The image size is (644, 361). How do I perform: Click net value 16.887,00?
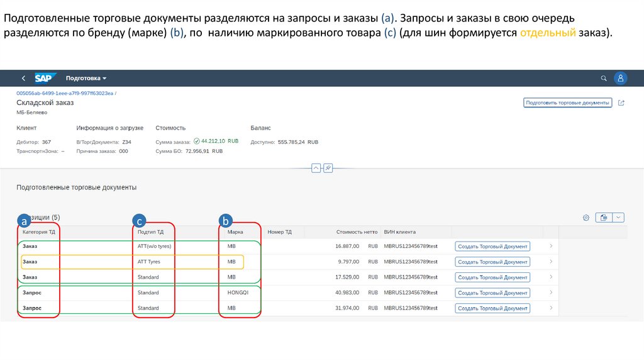(x=347, y=247)
